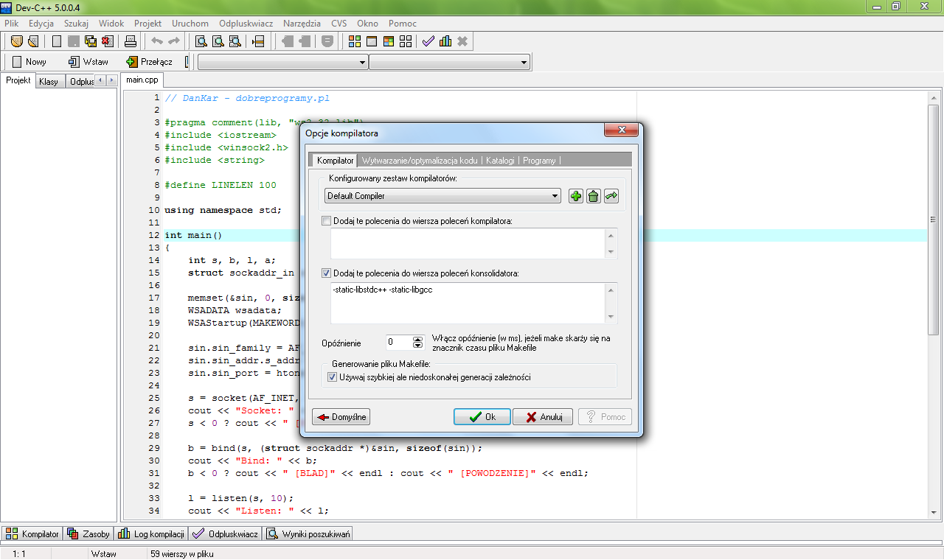Screen dimensions: 944x560
Task: Enable adding commands to compiler command line
Action: (x=327, y=220)
